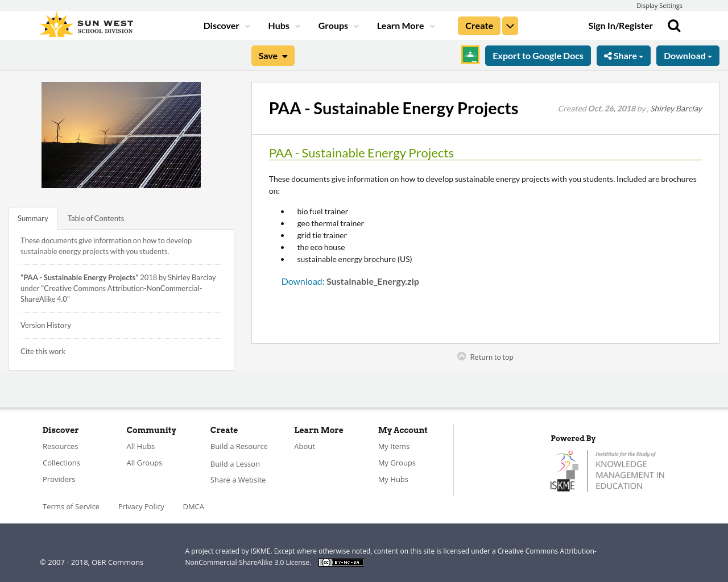Viewport: 728px width, 582px height.
Task: Open the Learn More menu
Action: coord(401,25)
